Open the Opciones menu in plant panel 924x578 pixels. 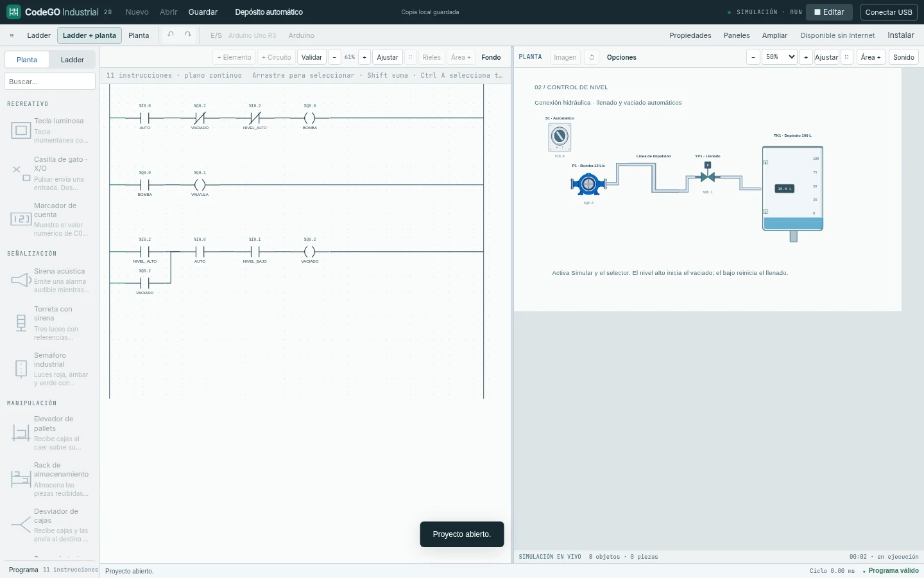pyautogui.click(x=622, y=57)
